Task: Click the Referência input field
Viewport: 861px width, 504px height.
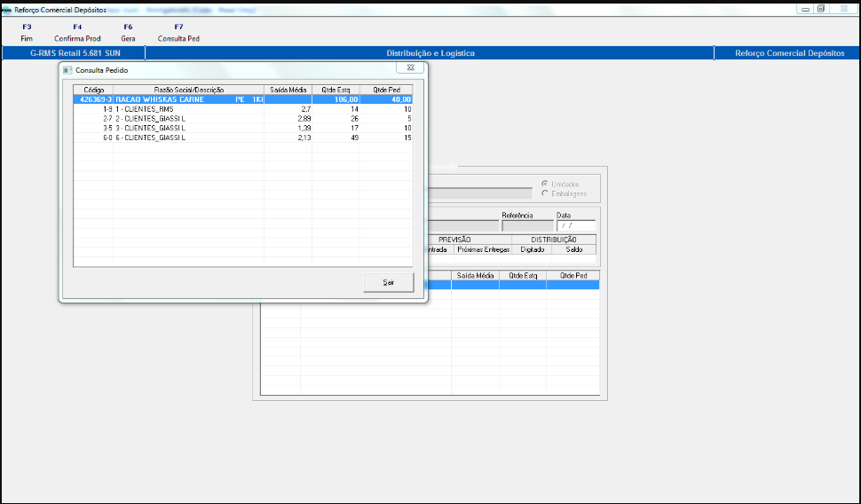Action: tap(527, 225)
